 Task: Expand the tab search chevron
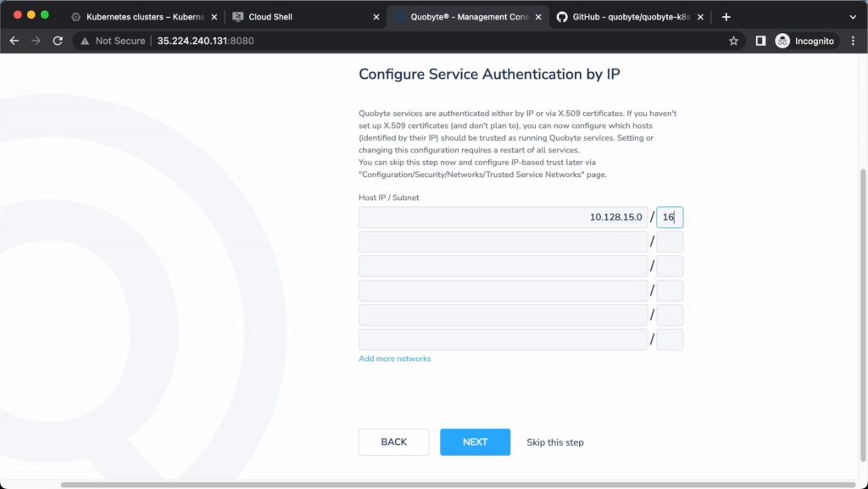pos(853,17)
